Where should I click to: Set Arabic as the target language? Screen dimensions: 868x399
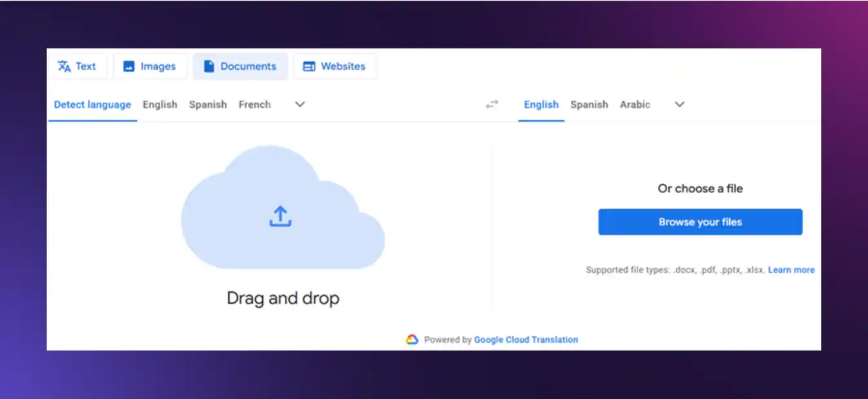click(x=635, y=105)
